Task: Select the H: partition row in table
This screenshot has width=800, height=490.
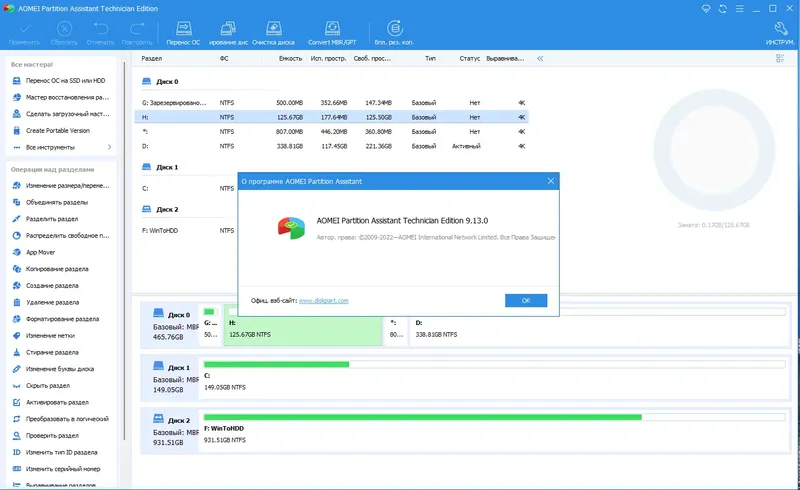Action: [332, 117]
